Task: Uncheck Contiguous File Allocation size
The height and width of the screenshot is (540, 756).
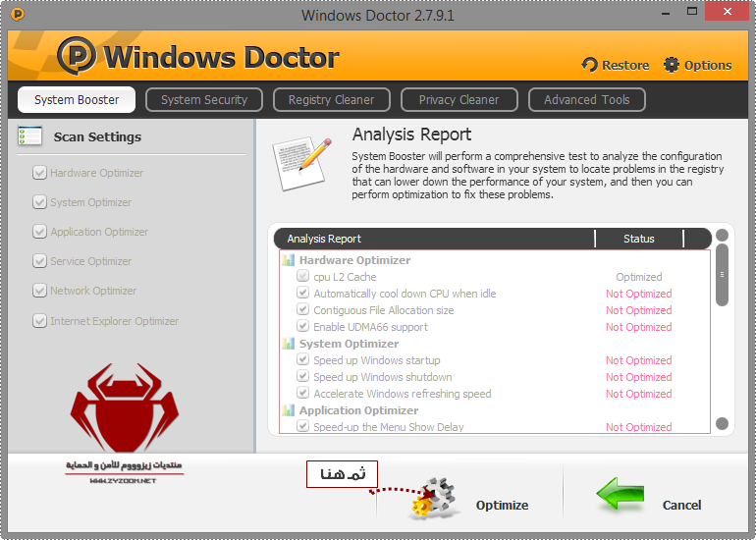Action: pyautogui.click(x=302, y=309)
